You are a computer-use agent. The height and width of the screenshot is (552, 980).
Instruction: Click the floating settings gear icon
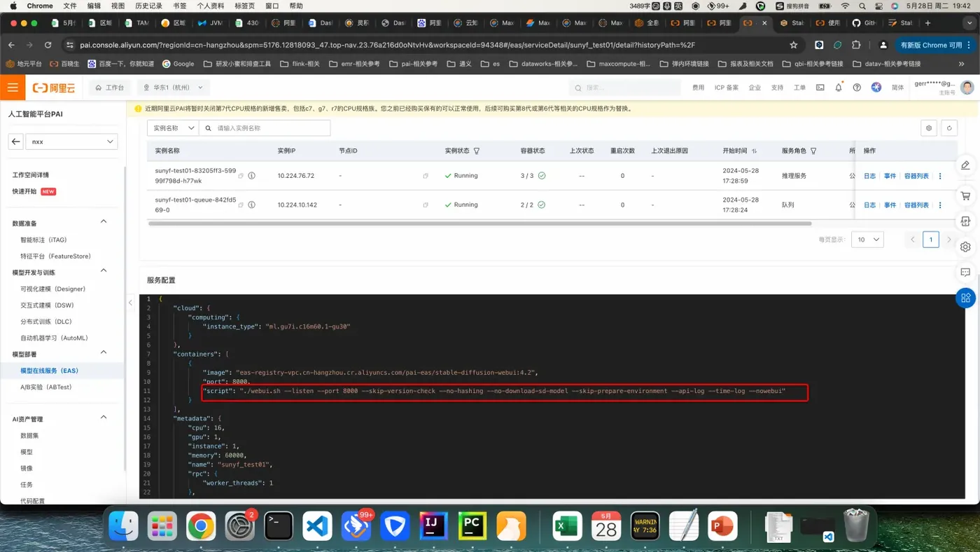click(x=965, y=247)
